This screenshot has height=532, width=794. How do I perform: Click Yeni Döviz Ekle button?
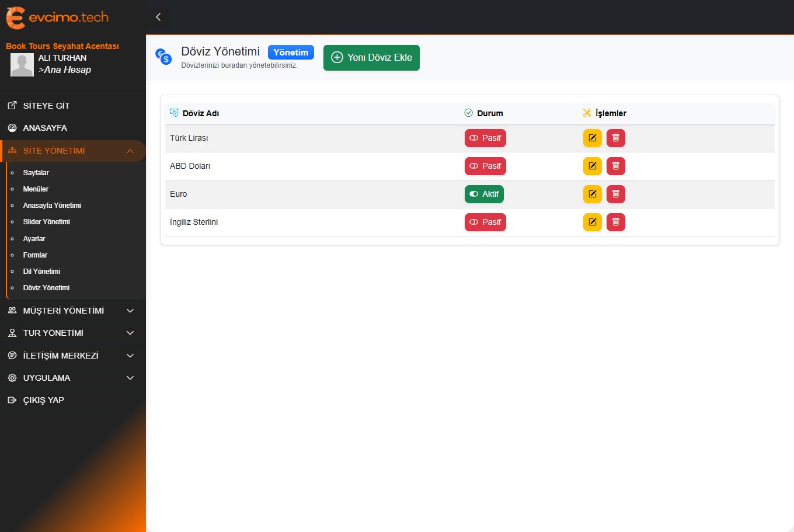tap(371, 58)
